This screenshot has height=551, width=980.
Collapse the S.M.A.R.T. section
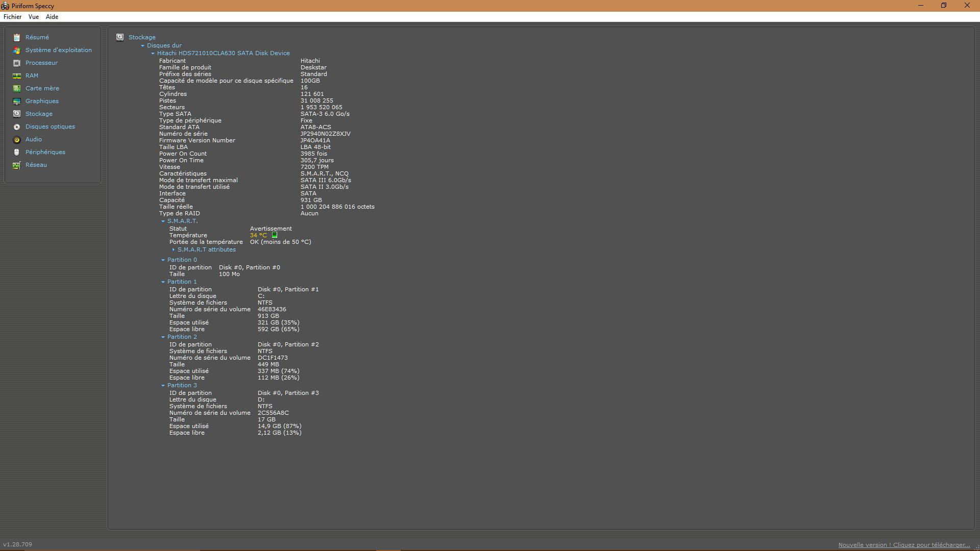point(163,221)
